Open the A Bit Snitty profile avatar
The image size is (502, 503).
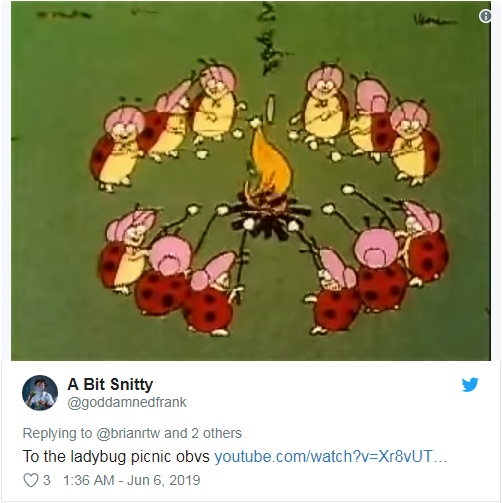click(x=40, y=393)
